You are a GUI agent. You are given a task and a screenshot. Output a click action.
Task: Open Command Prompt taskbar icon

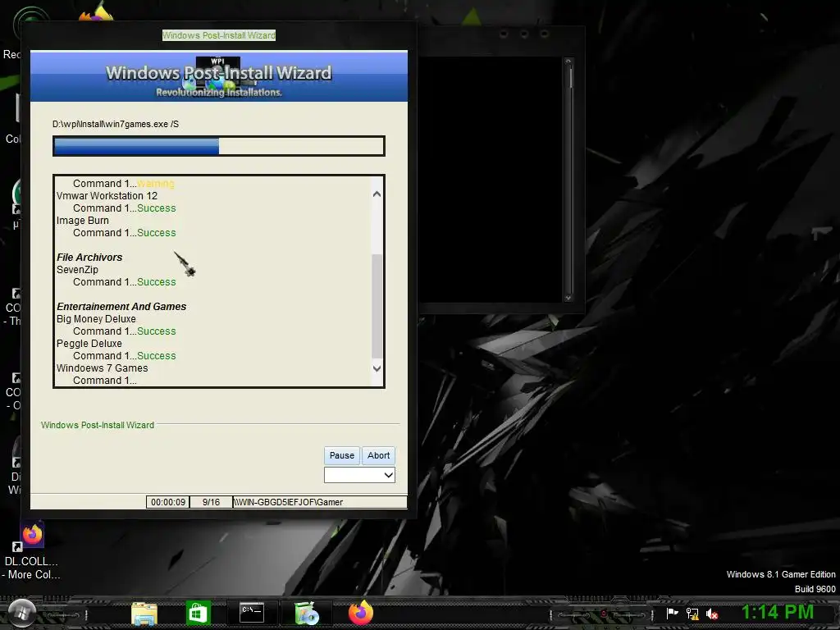pos(252,612)
